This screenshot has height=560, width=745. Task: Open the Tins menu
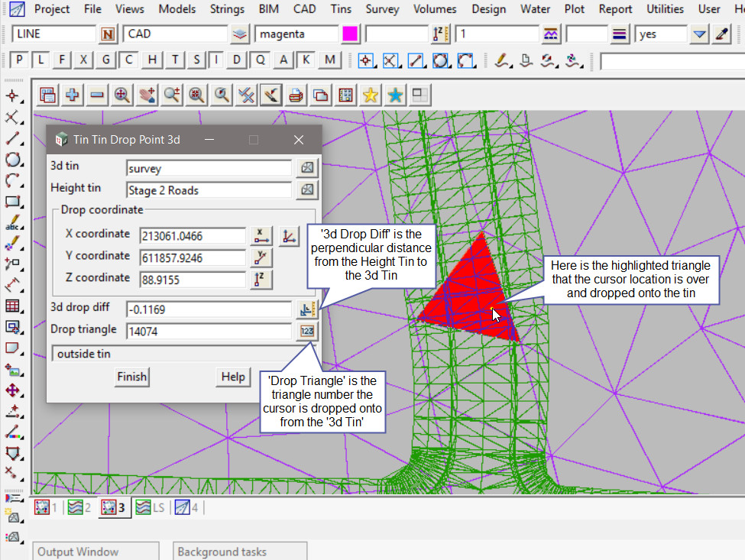[x=341, y=9]
